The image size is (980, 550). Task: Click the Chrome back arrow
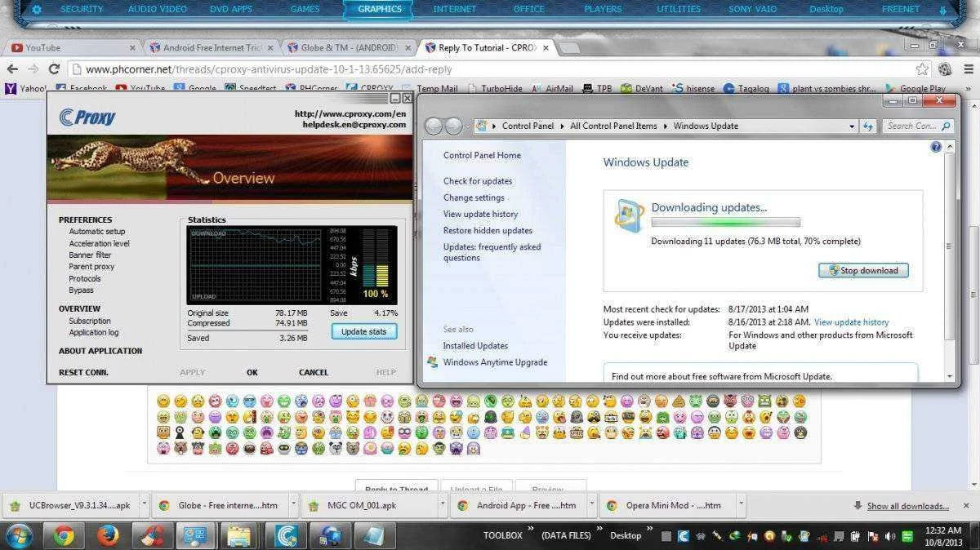tap(12, 69)
